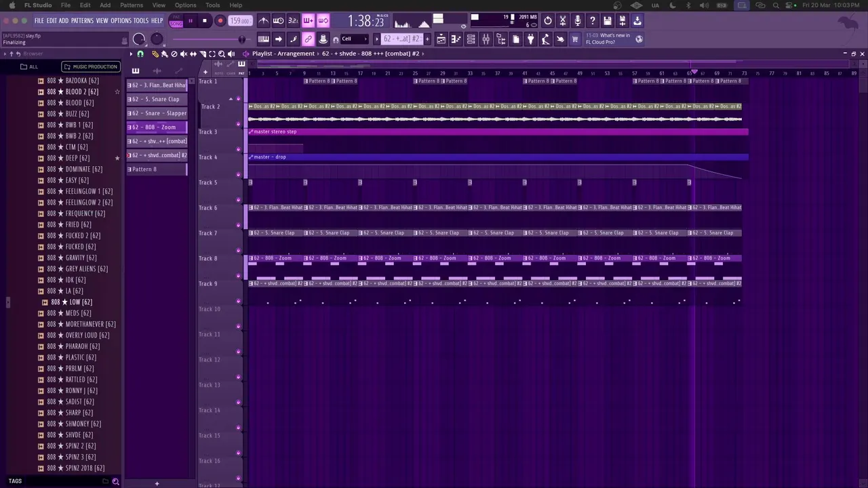
Task: Add a new playlist track with plus button
Action: click(205, 72)
